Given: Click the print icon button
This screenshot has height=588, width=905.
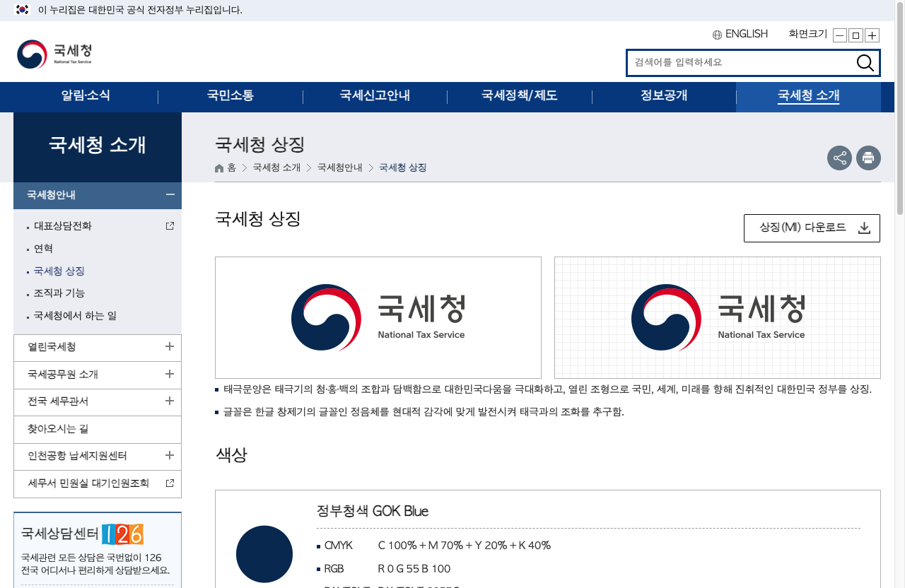Looking at the screenshot, I should (x=868, y=158).
